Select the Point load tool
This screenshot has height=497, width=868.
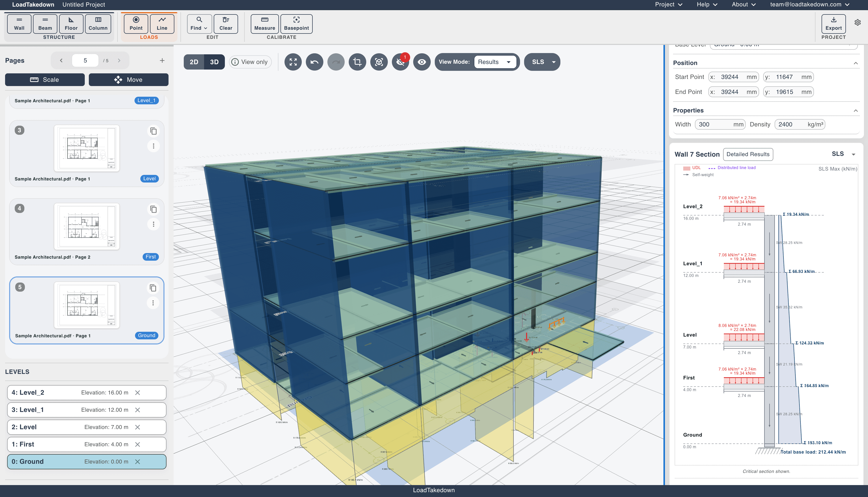point(136,24)
